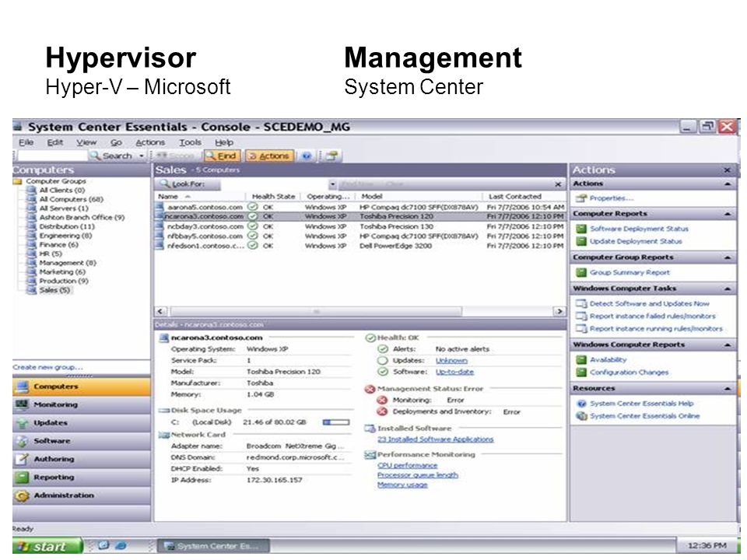
Task: Sort by the Name column header
Action: click(x=200, y=196)
